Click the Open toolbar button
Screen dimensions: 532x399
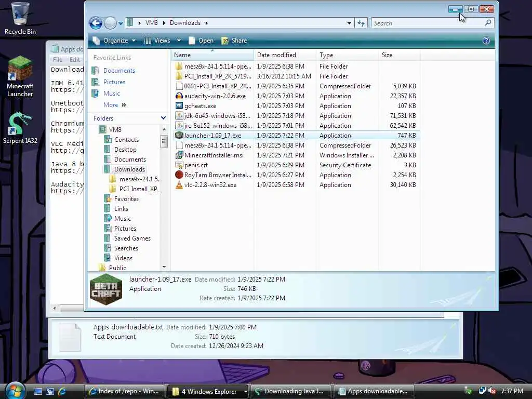(201, 41)
